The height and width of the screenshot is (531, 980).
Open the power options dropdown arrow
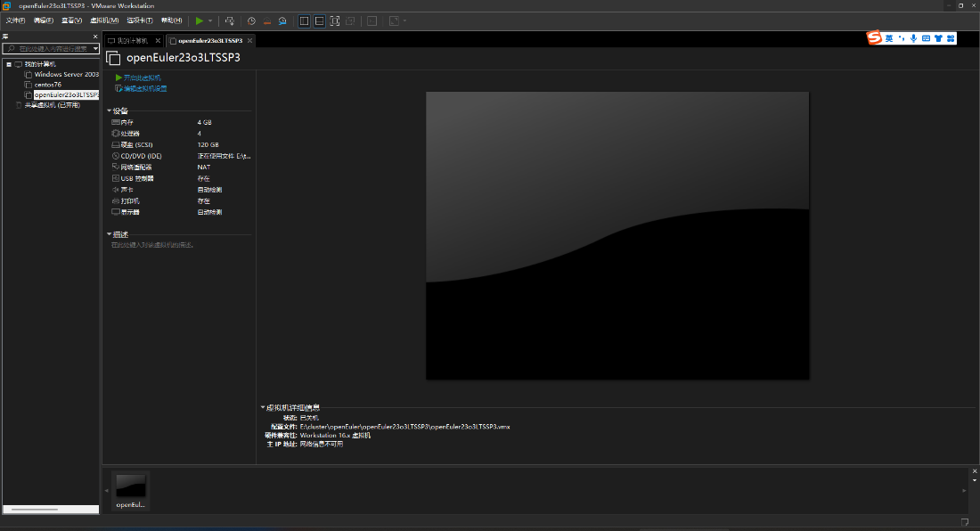[210, 20]
